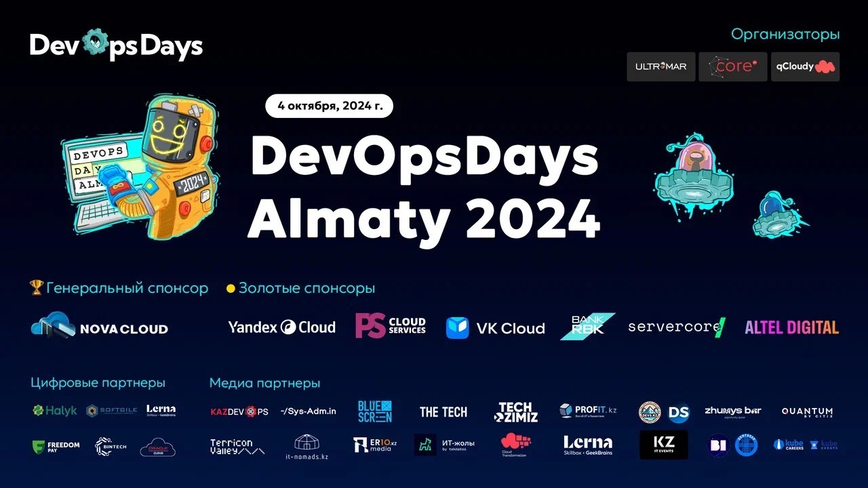
Task: Click the yellow dot beside Золотые спонсоры
Action: point(231,289)
